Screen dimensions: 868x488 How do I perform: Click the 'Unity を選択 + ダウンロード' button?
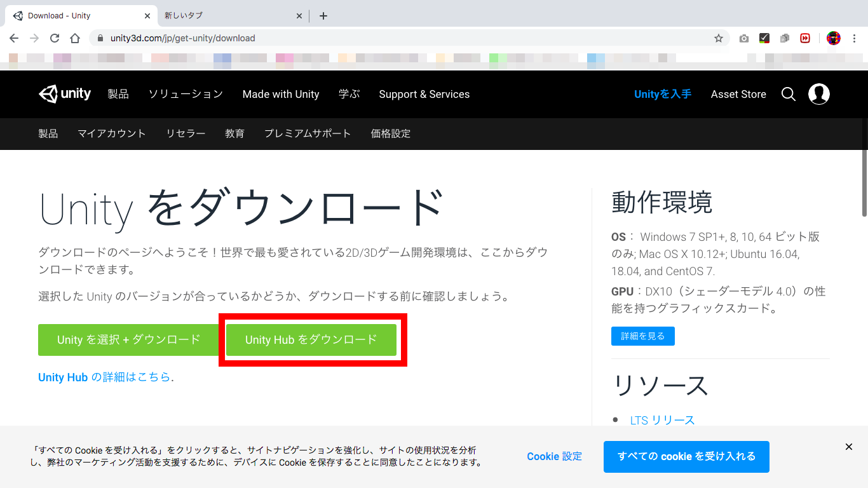(129, 340)
